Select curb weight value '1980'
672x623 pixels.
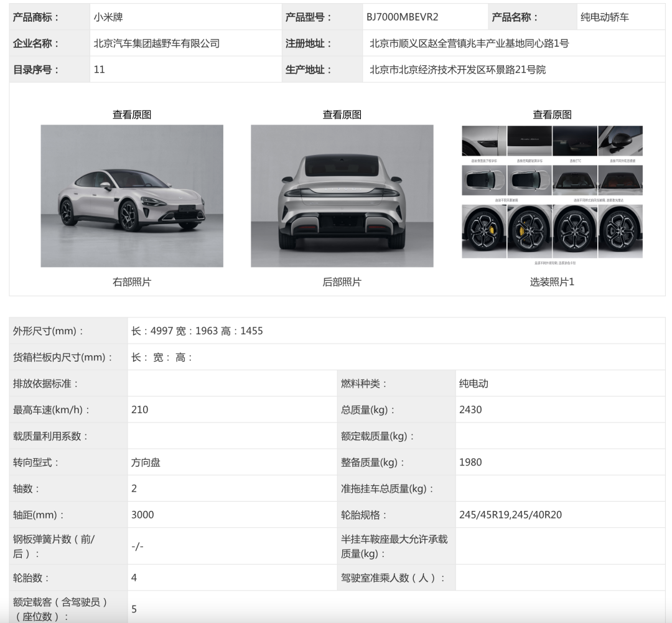coord(470,462)
